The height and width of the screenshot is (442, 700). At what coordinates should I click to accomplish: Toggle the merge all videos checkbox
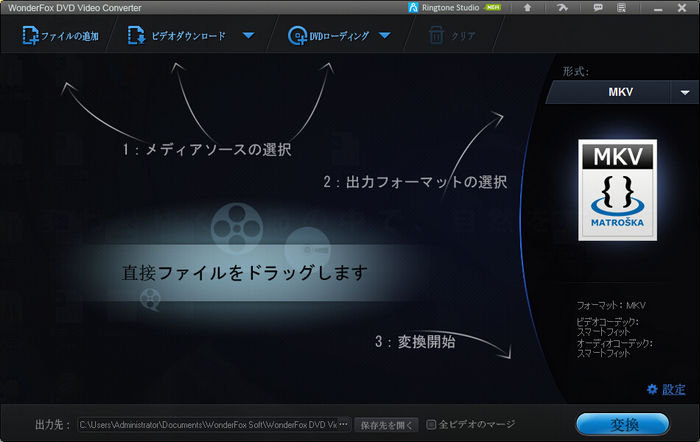[431, 424]
